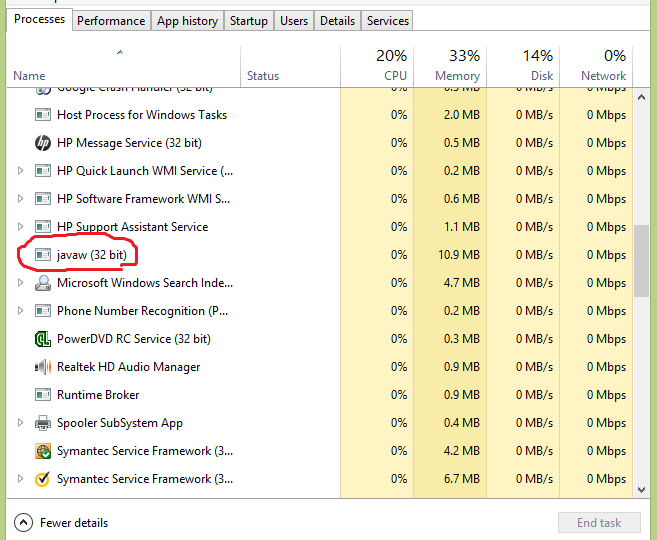Click the HP Quick Launch WMI Service icon
The image size is (657, 540).
[43, 171]
